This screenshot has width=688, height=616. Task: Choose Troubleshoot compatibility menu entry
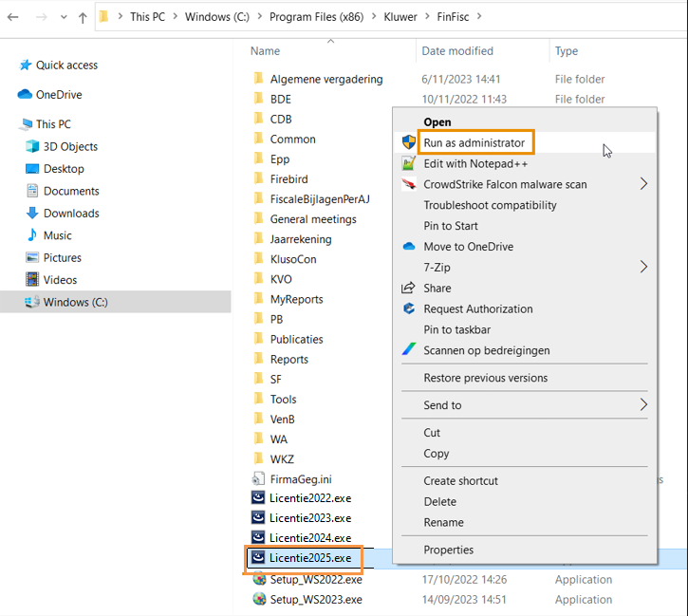pyautogui.click(x=490, y=205)
